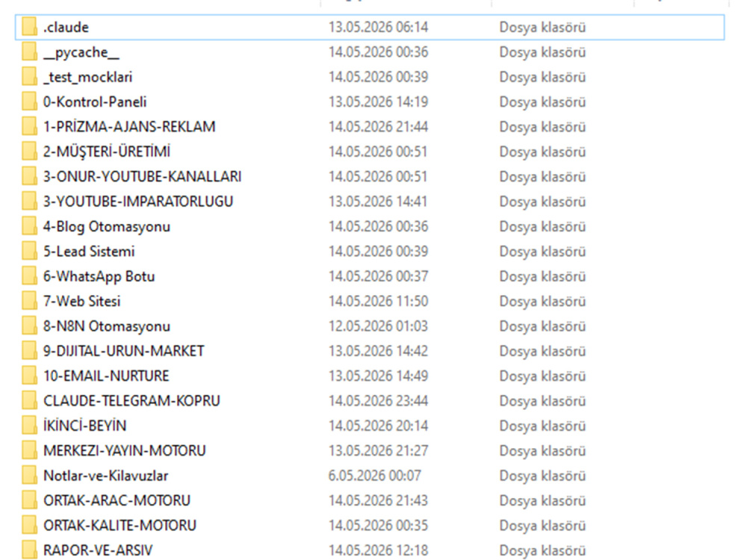Select the folder name 10-EMAIL-NURTURE

tap(106, 376)
